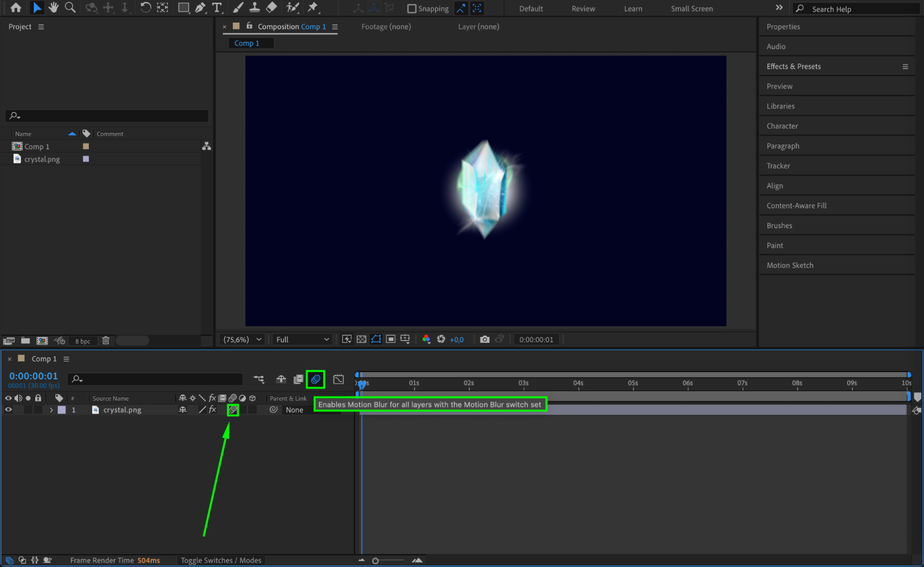Select the Pen tool

[x=200, y=8]
